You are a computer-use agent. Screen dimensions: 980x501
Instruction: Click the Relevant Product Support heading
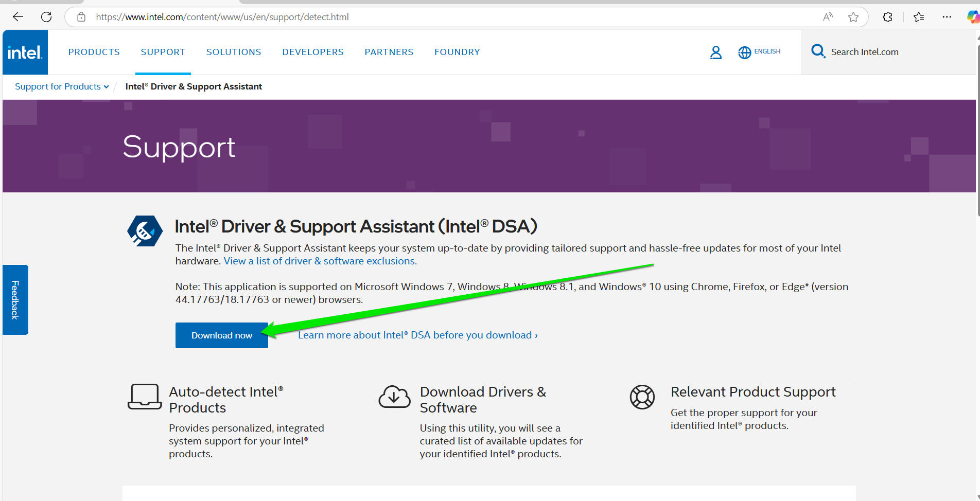753,392
